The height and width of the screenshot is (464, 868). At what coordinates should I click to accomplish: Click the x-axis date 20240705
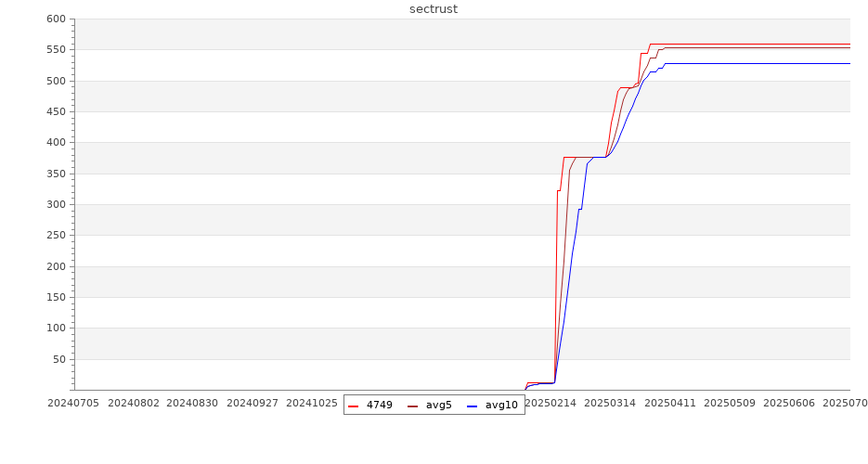[x=73, y=403]
